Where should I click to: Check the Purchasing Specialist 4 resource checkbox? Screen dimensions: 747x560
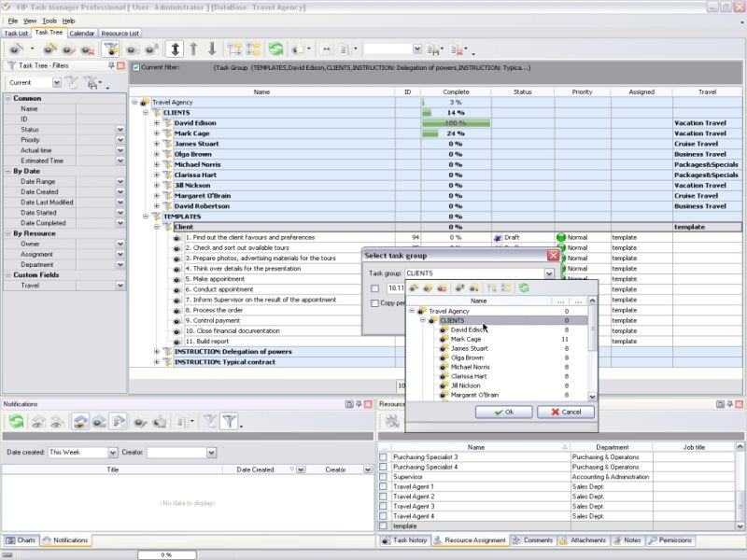pos(383,468)
